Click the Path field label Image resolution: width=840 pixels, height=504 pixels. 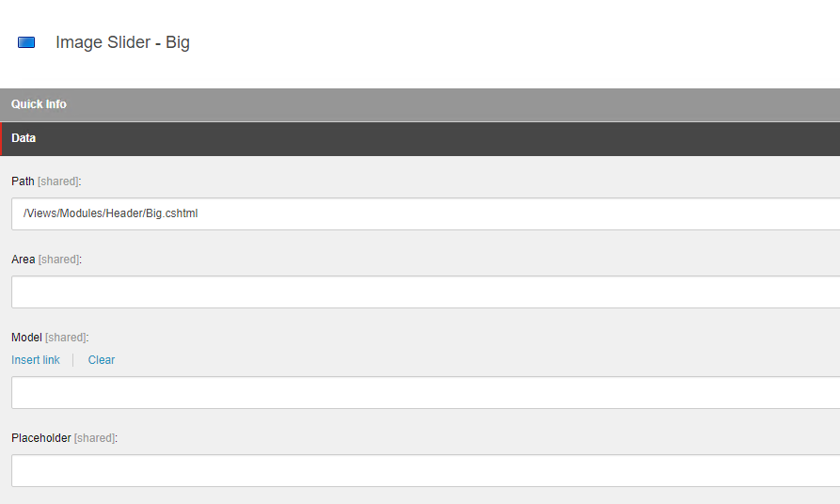tap(23, 181)
